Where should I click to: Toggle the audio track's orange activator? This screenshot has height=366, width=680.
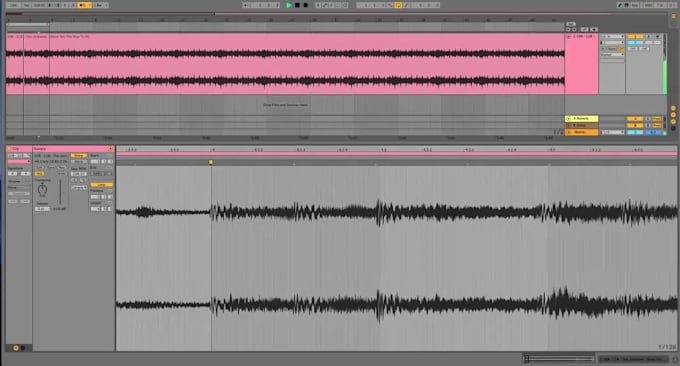pyautogui.click(x=635, y=36)
